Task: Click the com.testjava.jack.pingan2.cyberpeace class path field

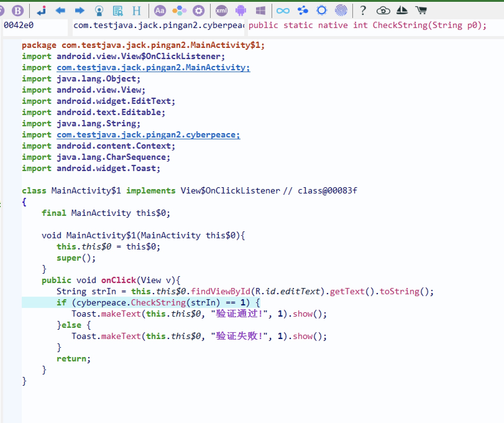Action: tap(158, 25)
